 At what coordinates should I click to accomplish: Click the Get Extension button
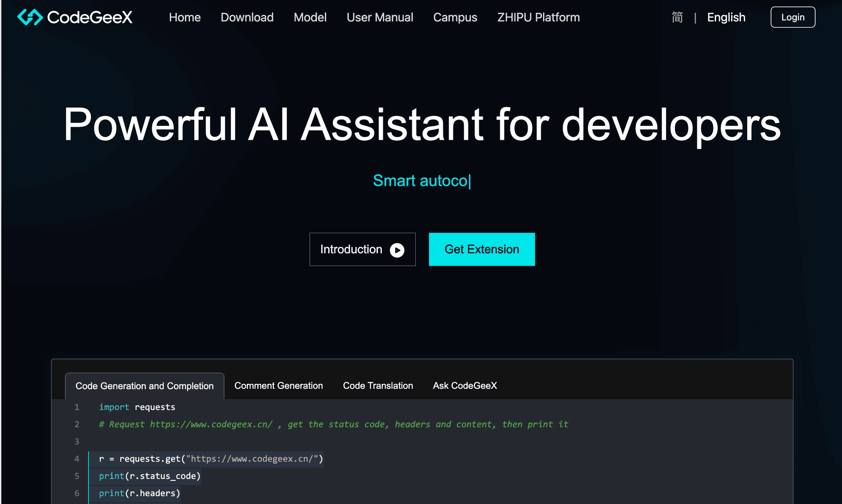pos(482,249)
